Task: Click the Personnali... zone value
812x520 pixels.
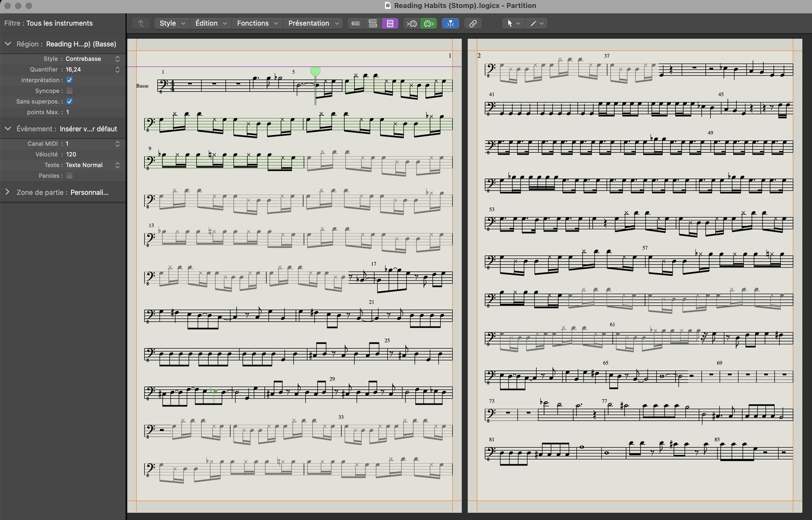Action: click(89, 192)
